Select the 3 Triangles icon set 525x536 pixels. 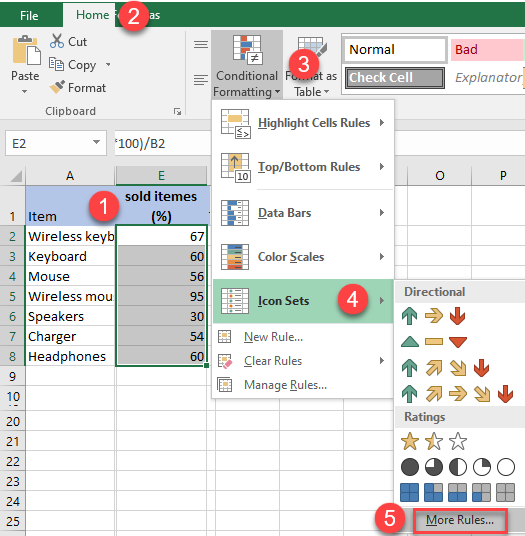point(433,341)
